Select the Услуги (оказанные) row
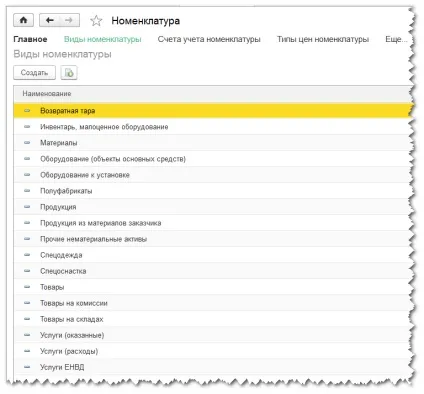This screenshot has width=424, height=394. (x=212, y=335)
